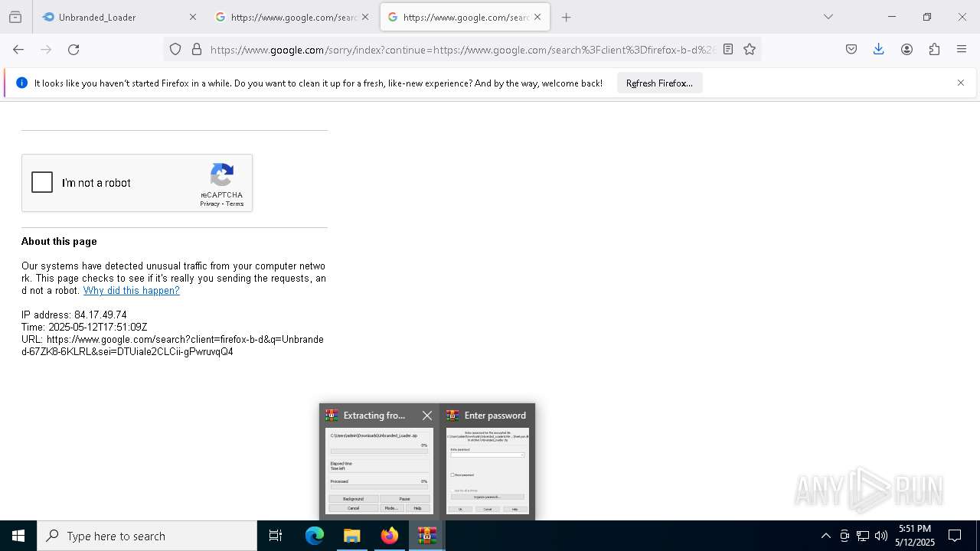This screenshot has height=551, width=980.
Task: Click the reCAPTCHA logo
Action: (222, 175)
